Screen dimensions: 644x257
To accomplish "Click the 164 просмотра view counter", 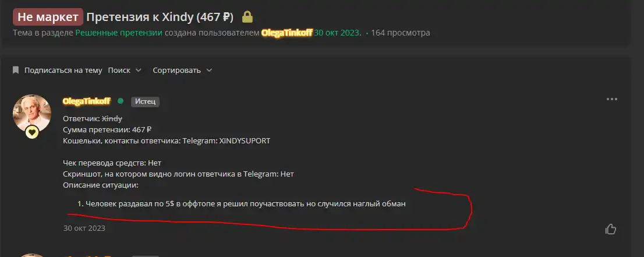I will click(401, 33).
